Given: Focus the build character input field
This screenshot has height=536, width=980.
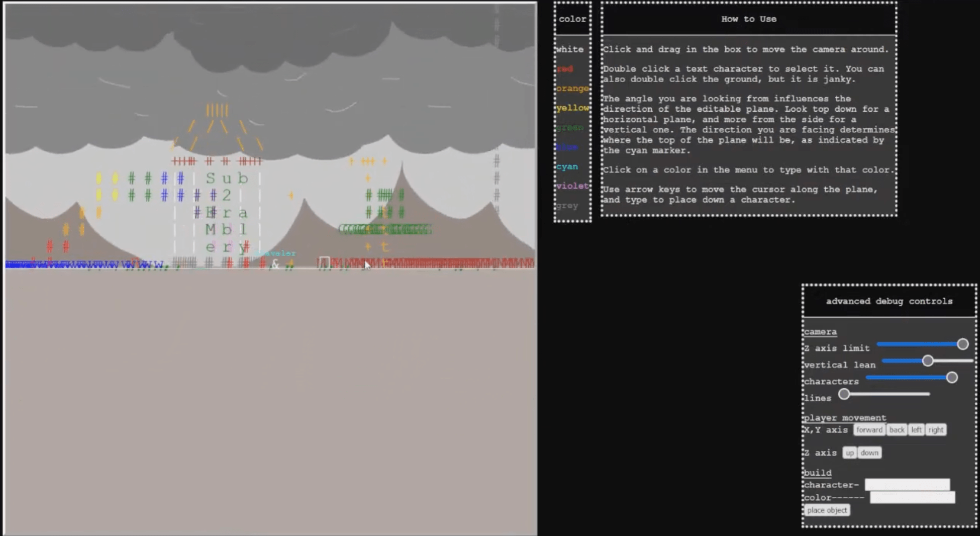Looking at the screenshot, I should (x=907, y=485).
